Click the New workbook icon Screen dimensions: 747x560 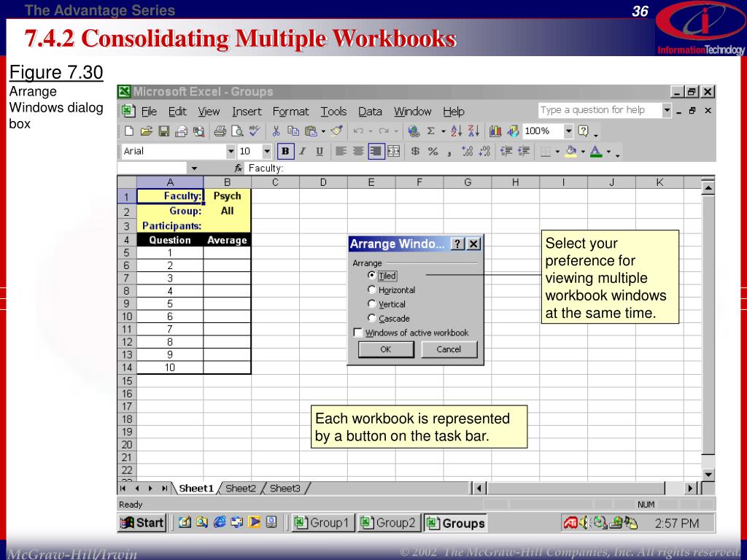(128, 131)
